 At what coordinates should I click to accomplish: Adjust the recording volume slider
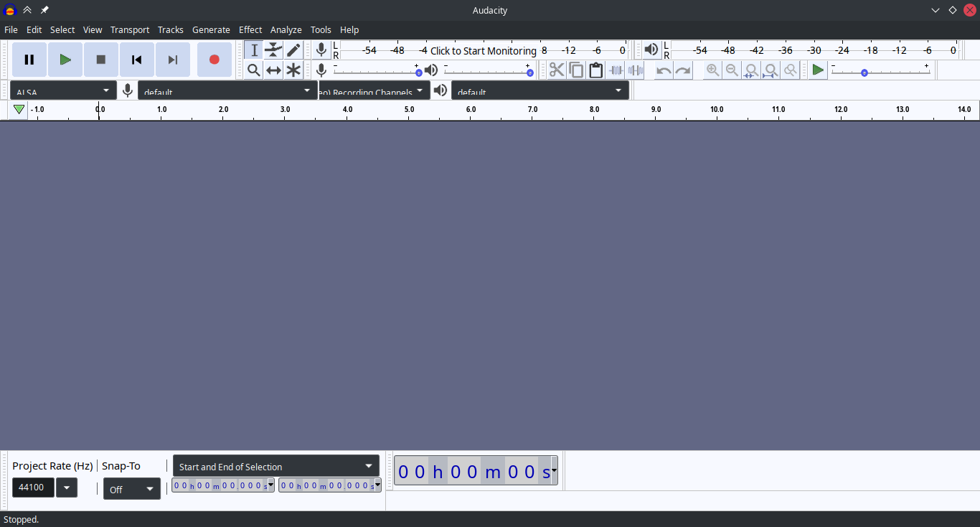(x=377, y=70)
